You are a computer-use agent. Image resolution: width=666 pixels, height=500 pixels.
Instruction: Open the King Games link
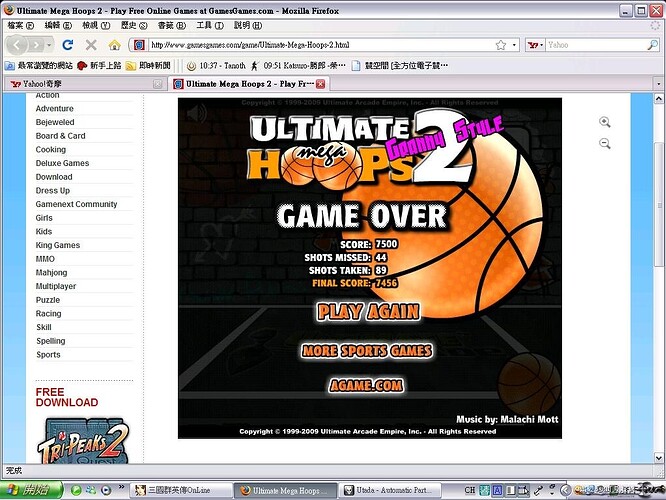(x=58, y=245)
